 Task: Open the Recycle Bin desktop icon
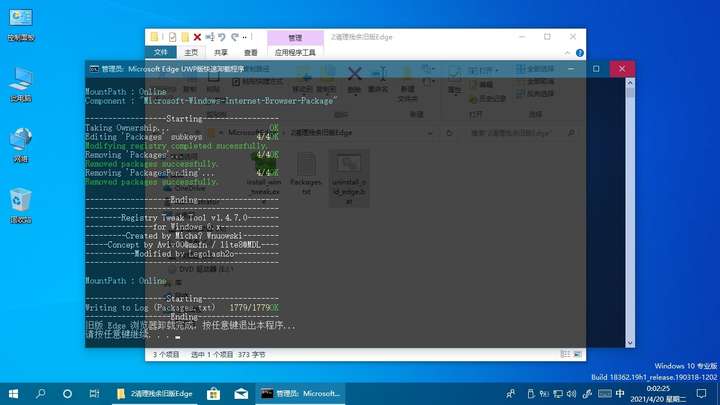coord(21,206)
